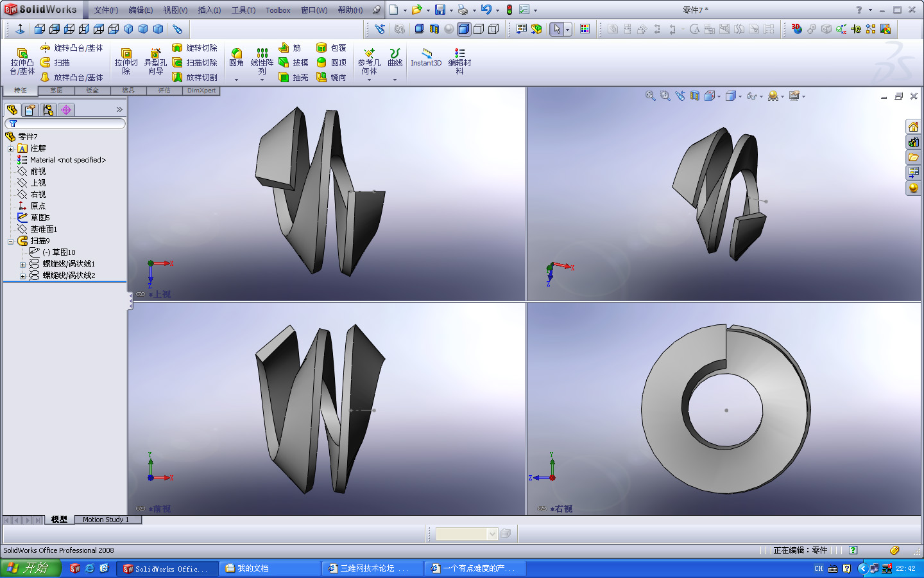Open the 曲线 curves tool

click(395, 58)
